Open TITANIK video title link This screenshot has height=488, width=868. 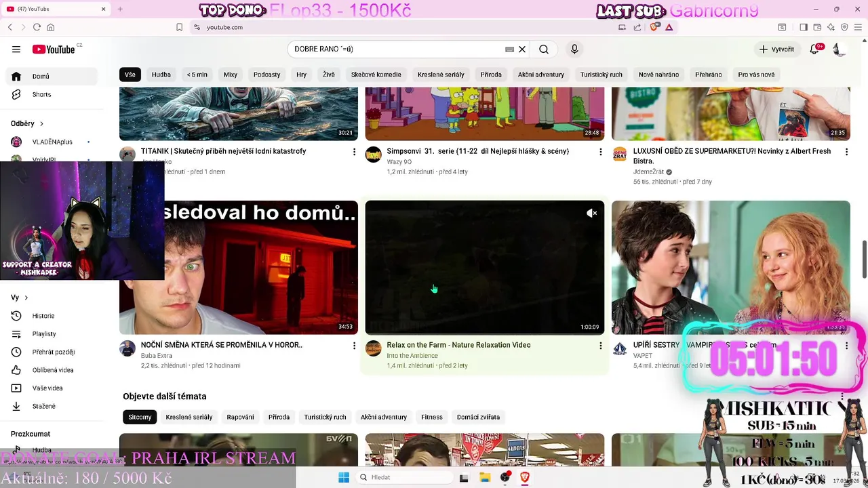(x=223, y=151)
